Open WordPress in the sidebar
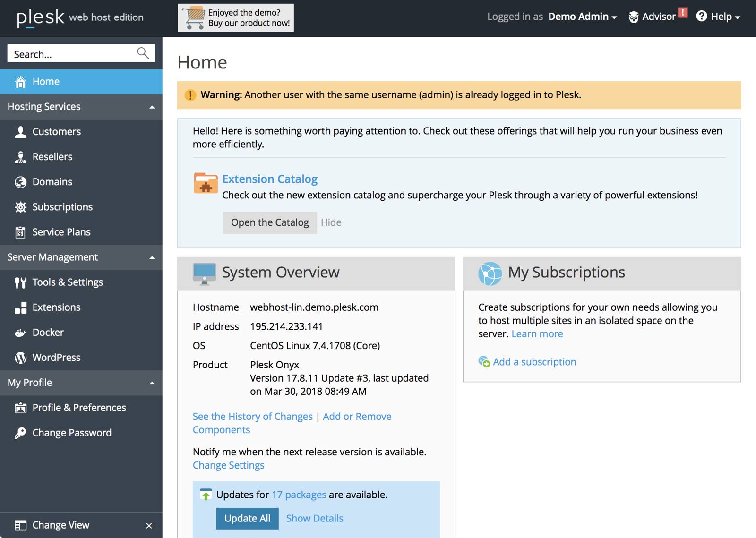 56,358
